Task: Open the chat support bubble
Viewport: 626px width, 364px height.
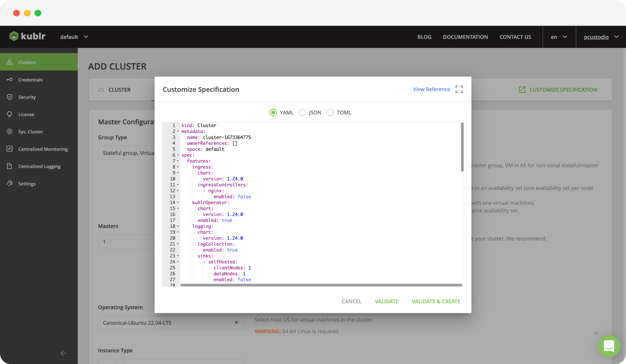Action: 609,346
